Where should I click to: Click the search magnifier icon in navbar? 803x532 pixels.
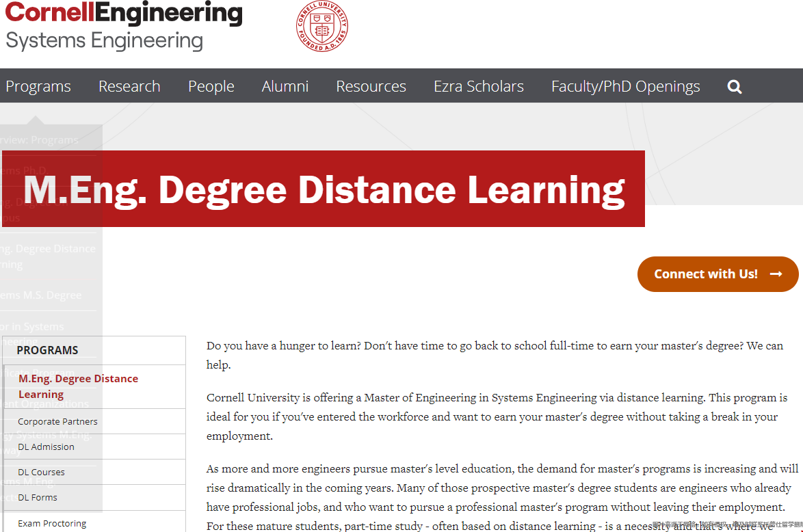tap(735, 87)
